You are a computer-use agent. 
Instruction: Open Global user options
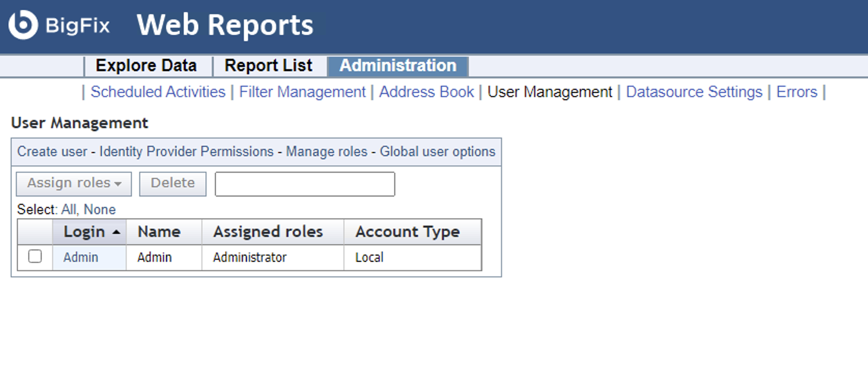(437, 151)
